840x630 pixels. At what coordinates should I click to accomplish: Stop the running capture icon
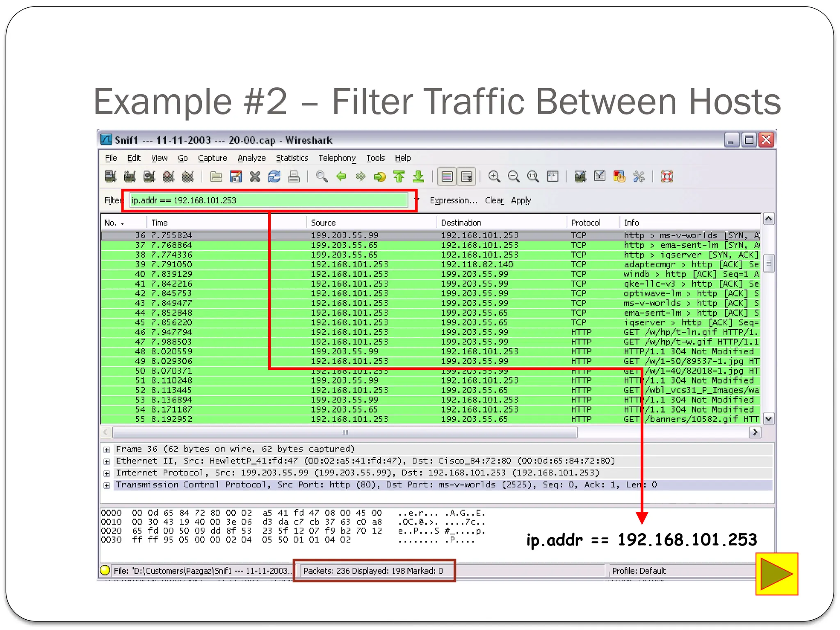click(x=169, y=177)
